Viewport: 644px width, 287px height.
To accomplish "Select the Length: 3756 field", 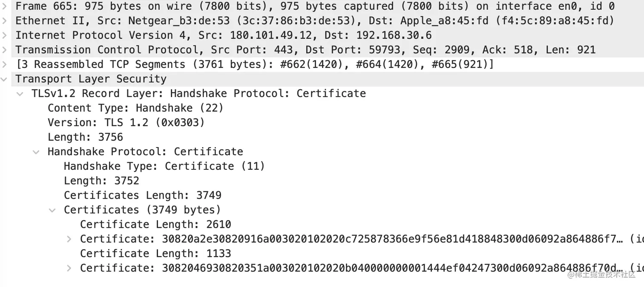I will tap(85, 137).
